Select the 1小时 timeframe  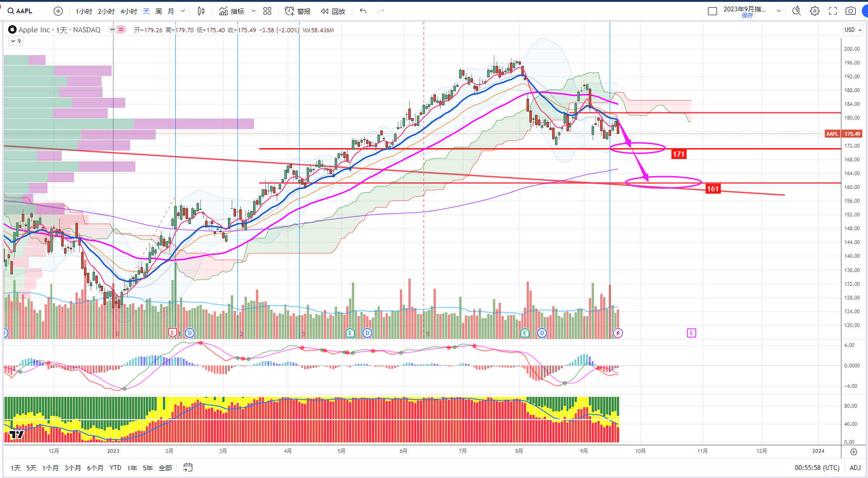pos(84,11)
